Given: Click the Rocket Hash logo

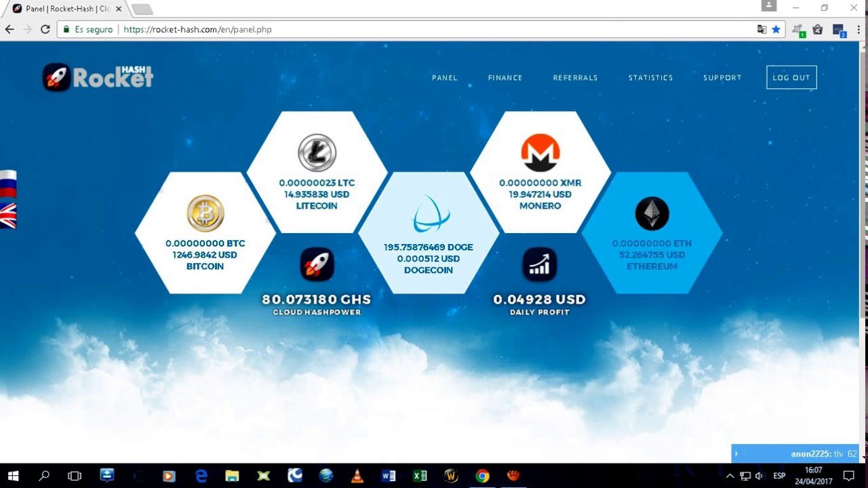Looking at the screenshot, I should (x=98, y=77).
